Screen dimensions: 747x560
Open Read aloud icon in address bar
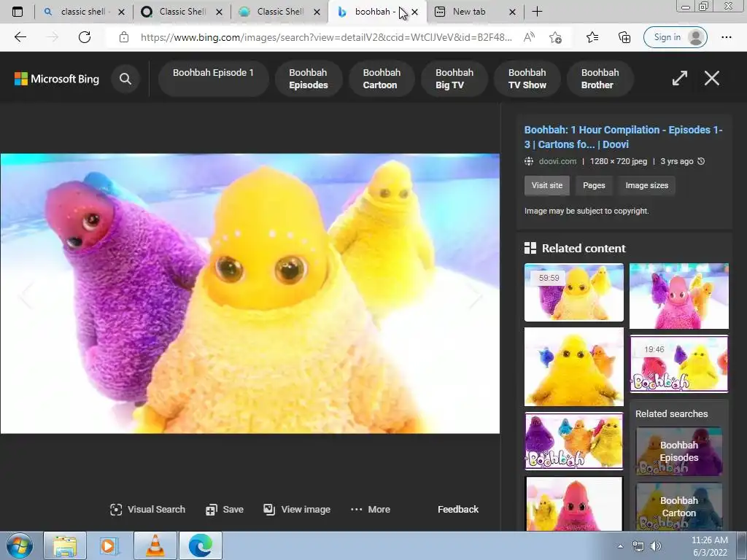pyautogui.click(x=529, y=37)
